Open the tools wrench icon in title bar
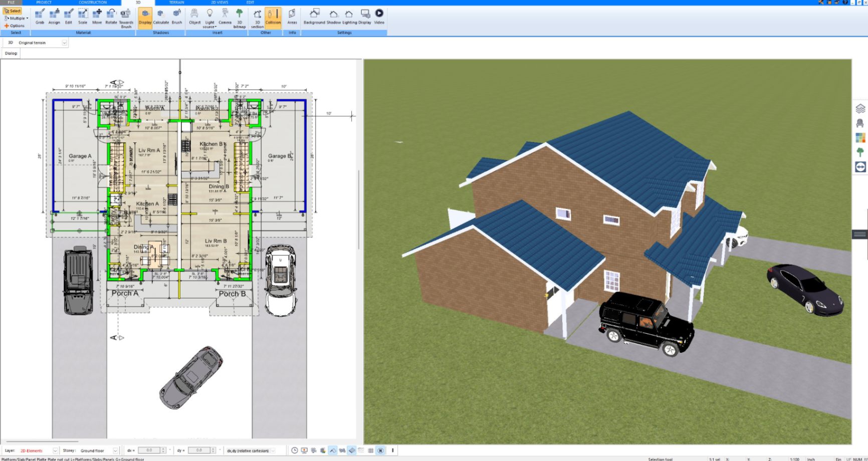Viewport: 868px width, 461px height. [x=821, y=3]
